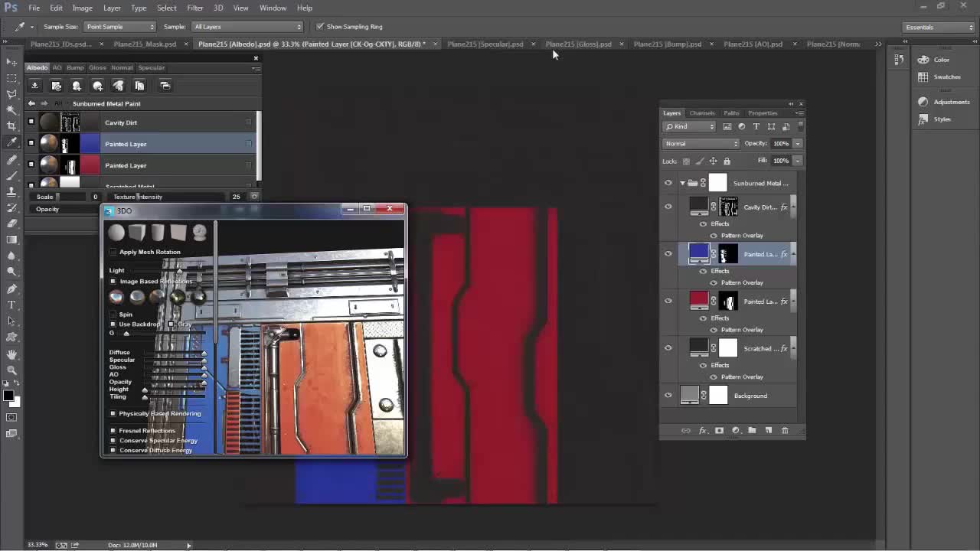Select the Crop tool
Image resolution: width=980 pixels, height=551 pixels.
pyautogui.click(x=11, y=126)
